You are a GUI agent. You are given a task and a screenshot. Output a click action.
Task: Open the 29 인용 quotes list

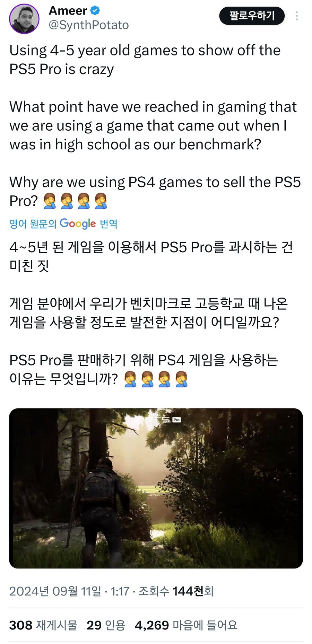(x=106, y=625)
